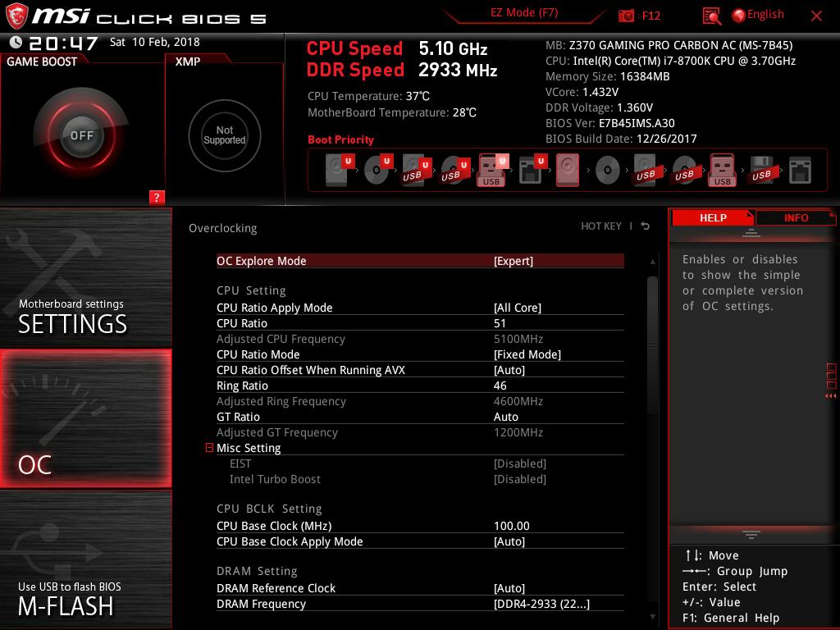Image resolution: width=840 pixels, height=630 pixels.
Task: Click the F12 screenshot label
Action: coord(651,16)
